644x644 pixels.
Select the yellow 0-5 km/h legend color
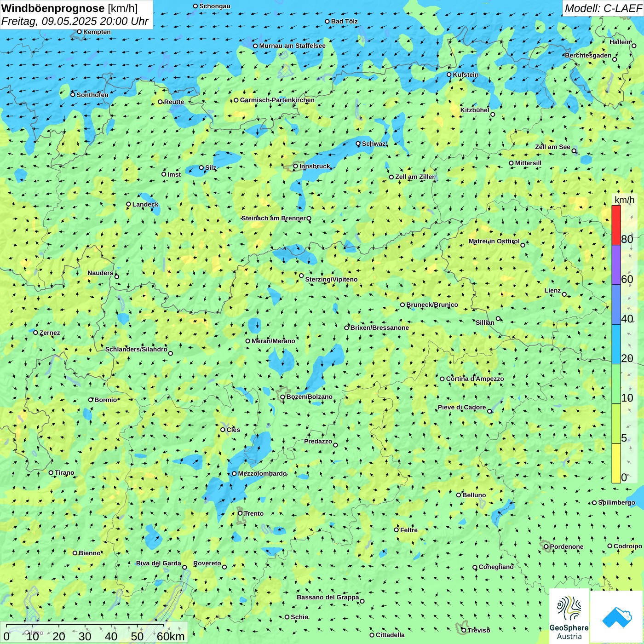pos(616,463)
